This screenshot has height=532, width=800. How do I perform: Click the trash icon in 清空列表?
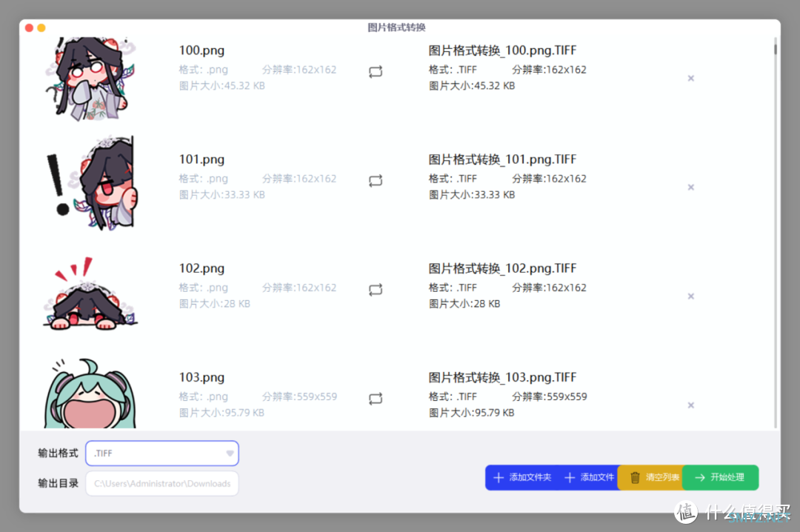tap(635, 477)
